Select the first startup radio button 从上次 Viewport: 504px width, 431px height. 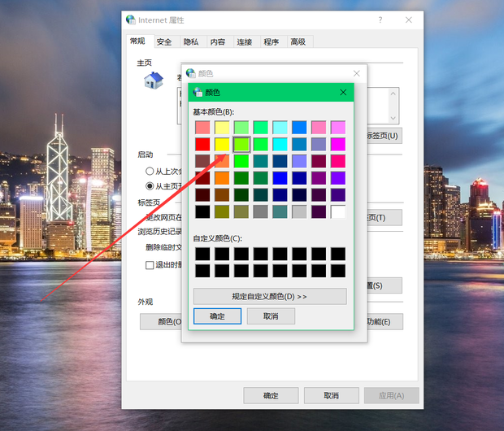click(x=150, y=171)
